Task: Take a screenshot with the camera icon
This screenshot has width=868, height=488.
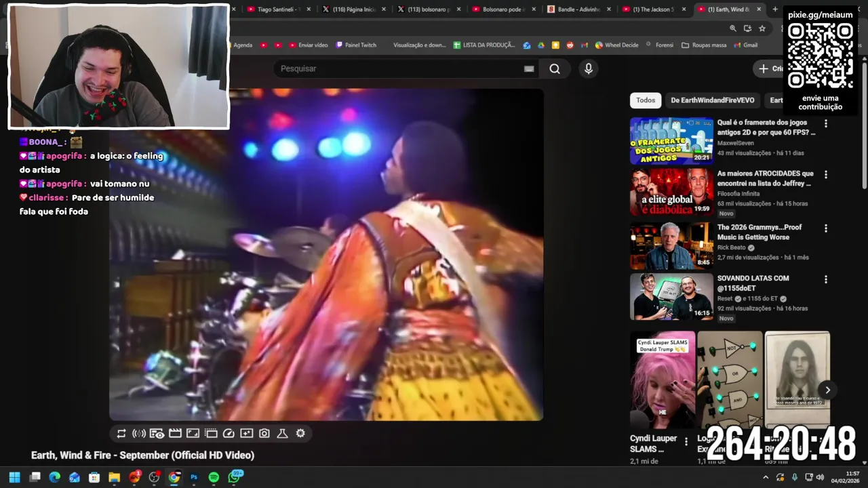Action: (x=264, y=434)
